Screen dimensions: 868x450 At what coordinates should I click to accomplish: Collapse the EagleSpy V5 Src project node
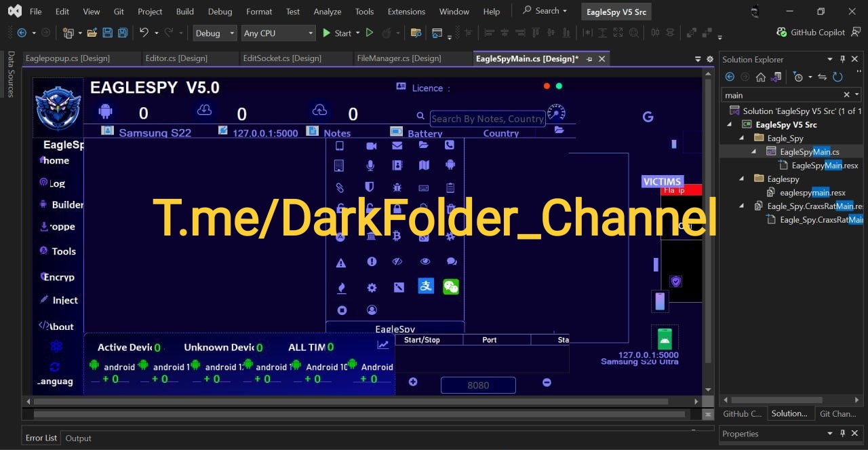730,124
